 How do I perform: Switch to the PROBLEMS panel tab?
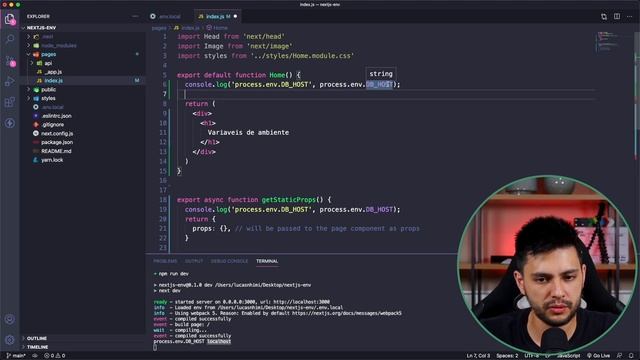(x=165, y=261)
